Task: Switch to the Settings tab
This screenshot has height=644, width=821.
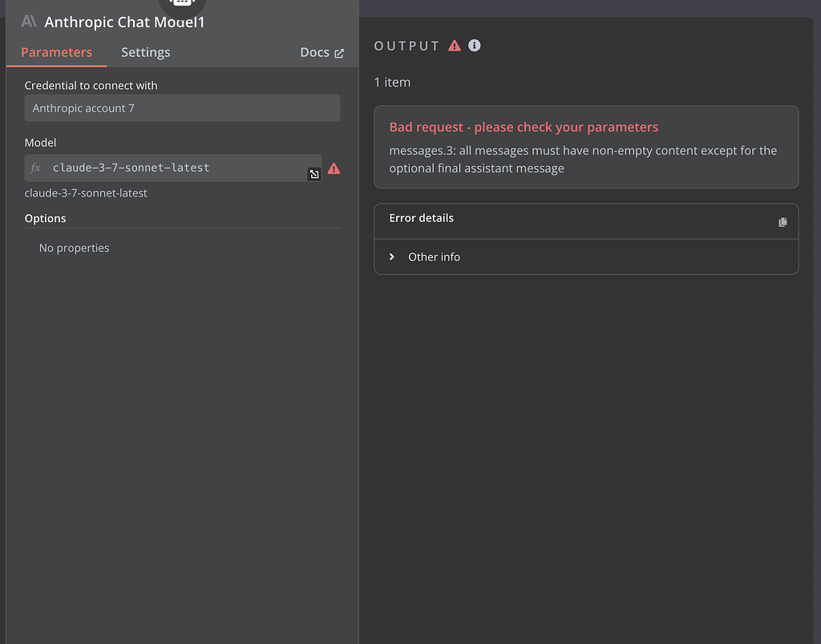Action: point(145,52)
